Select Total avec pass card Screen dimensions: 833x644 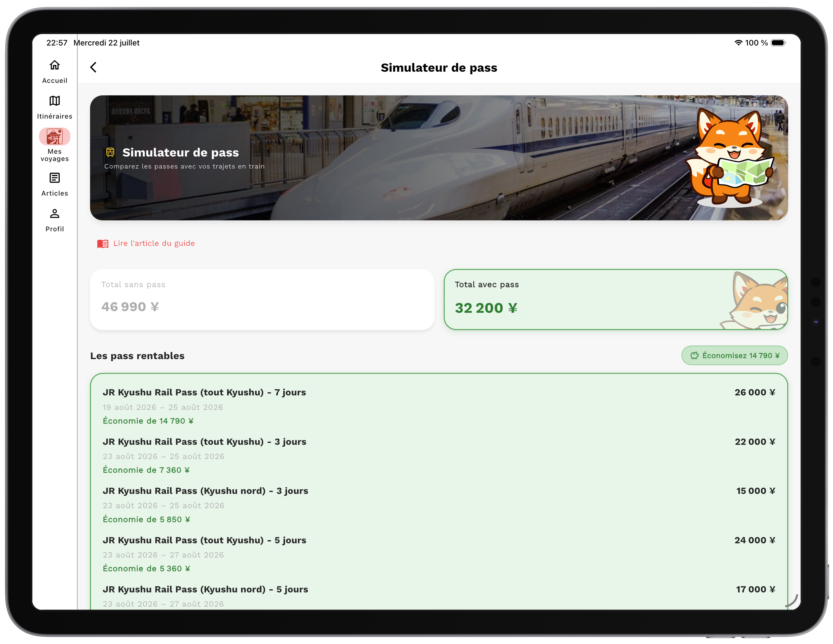pos(615,300)
